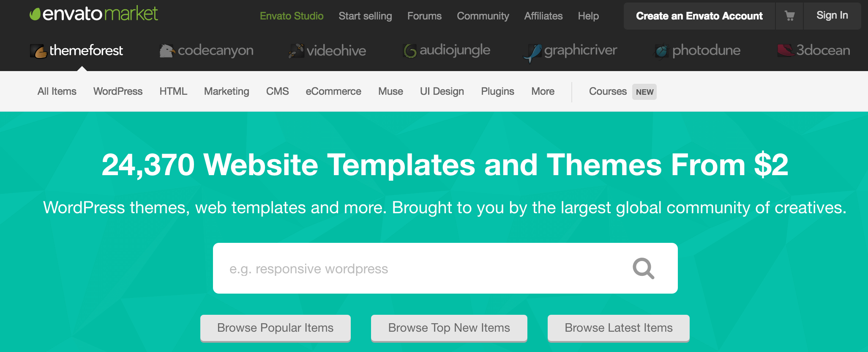Click the NEW badge beside Courses
This screenshot has width=868, height=352.
(644, 92)
